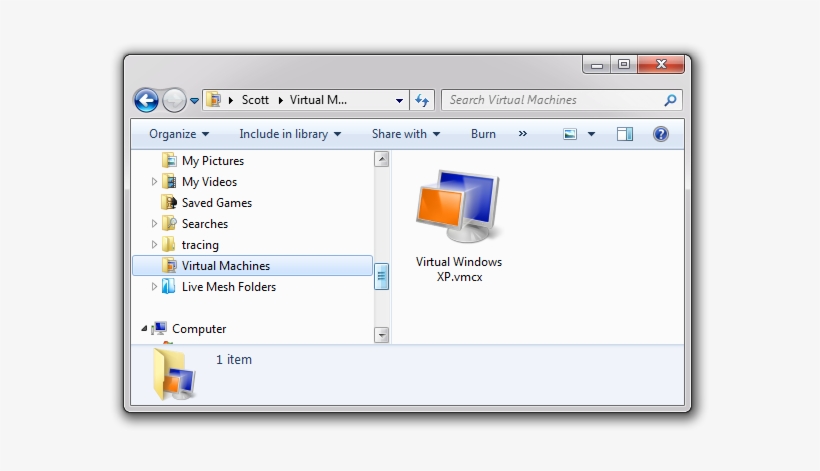
Task: Click navigation pane scroll down arrow
Action: pyautogui.click(x=382, y=335)
